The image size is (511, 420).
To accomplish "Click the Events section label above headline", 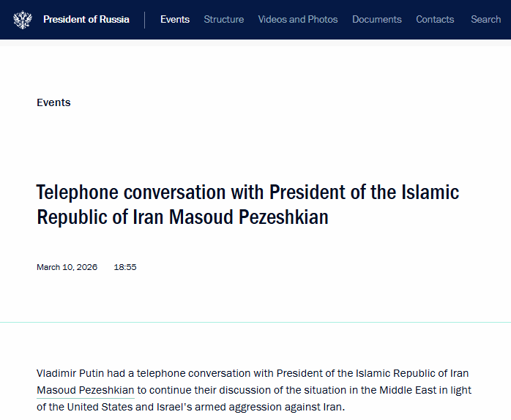I will pyautogui.click(x=53, y=102).
